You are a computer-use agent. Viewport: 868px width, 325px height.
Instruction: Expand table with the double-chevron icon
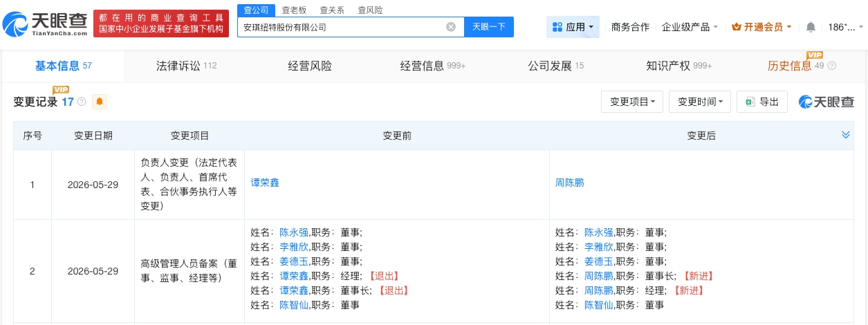pos(845,135)
